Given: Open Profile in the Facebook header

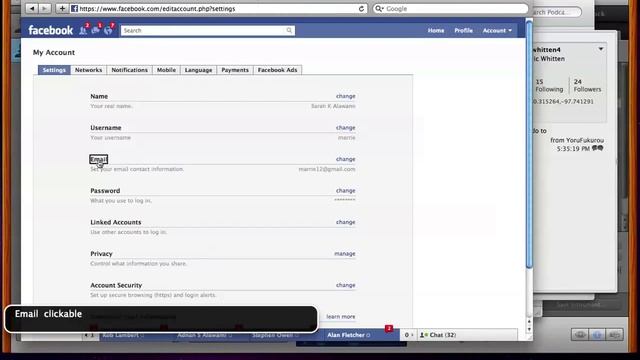Looking at the screenshot, I should [x=464, y=30].
